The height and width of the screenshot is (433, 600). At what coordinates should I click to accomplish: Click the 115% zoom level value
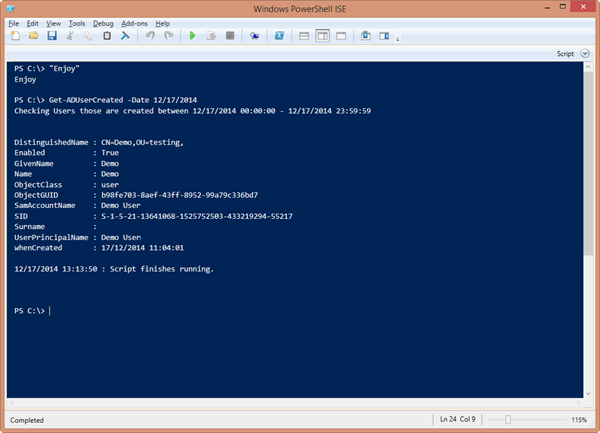579,420
